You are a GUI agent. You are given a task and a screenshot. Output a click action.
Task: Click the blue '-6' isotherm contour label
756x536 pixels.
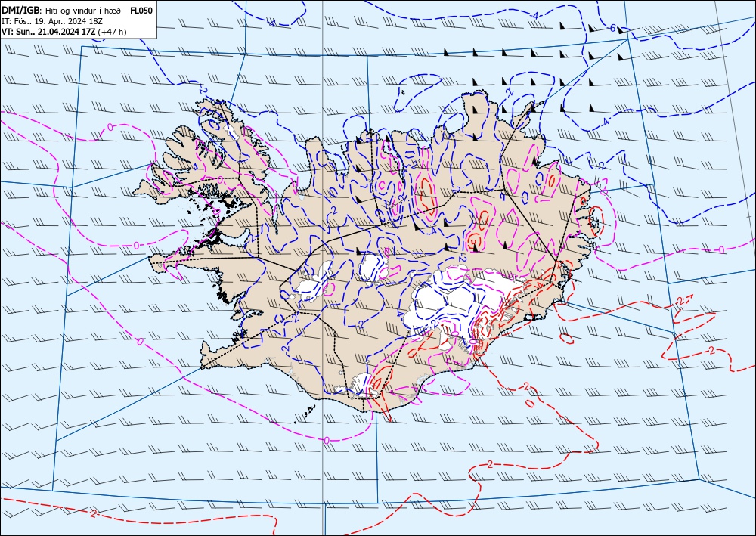(x=612, y=29)
